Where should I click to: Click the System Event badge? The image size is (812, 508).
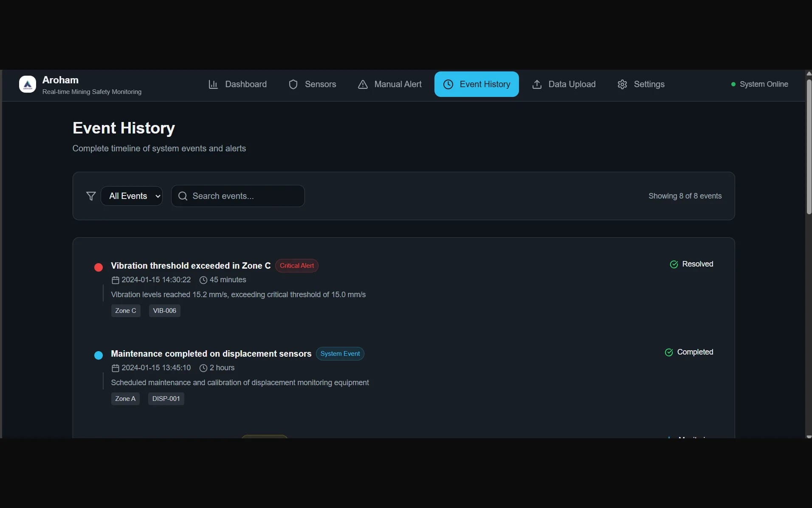[340, 354]
